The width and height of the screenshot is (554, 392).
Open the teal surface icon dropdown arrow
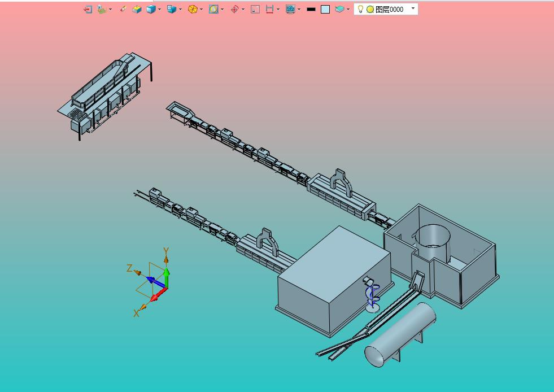pos(348,10)
